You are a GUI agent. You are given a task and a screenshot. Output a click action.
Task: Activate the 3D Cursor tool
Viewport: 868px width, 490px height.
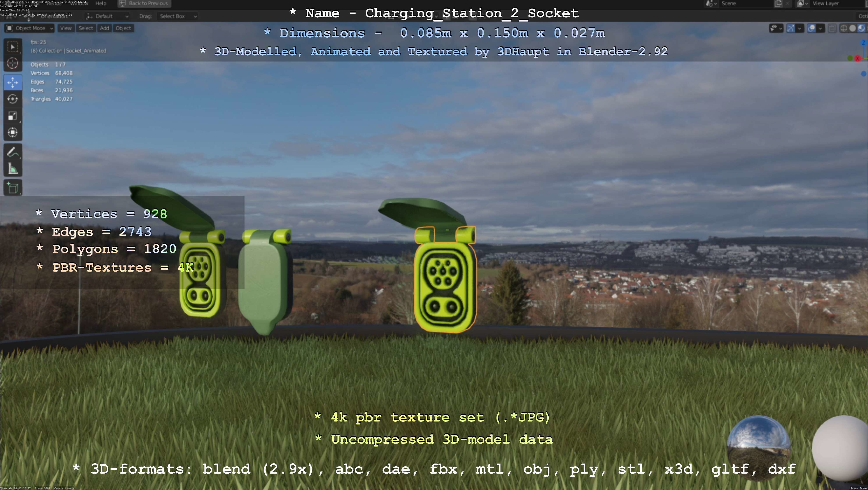(x=13, y=63)
